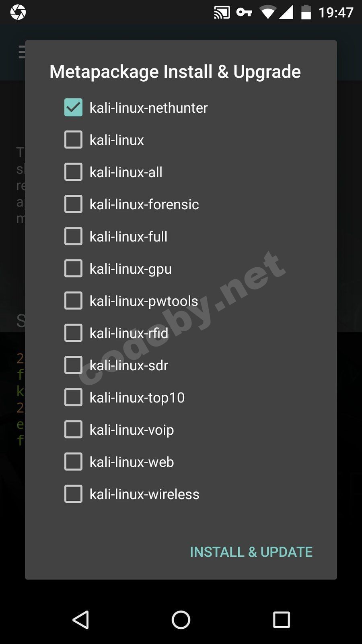Enable the kali-linux-pwtools checkbox
This screenshot has height=644, width=362.
pyautogui.click(x=73, y=301)
